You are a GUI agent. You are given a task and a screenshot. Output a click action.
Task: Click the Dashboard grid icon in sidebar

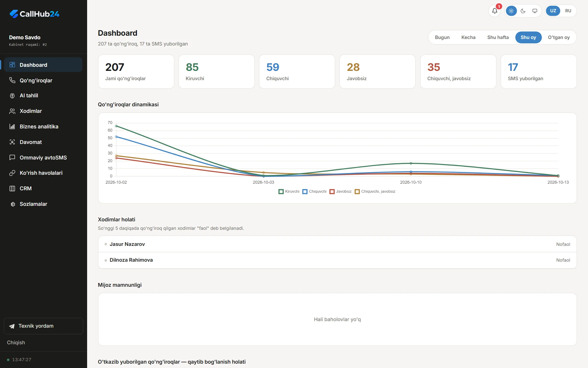point(12,65)
